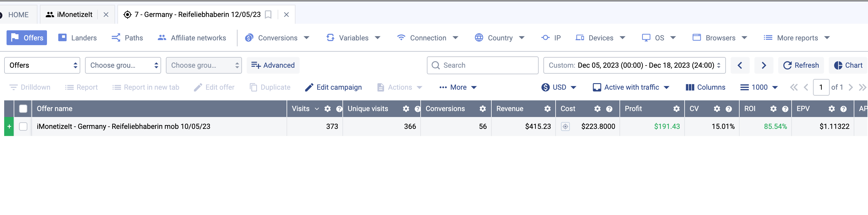Tick the checkbox for iMonetizeIt Germany offer

click(23, 127)
